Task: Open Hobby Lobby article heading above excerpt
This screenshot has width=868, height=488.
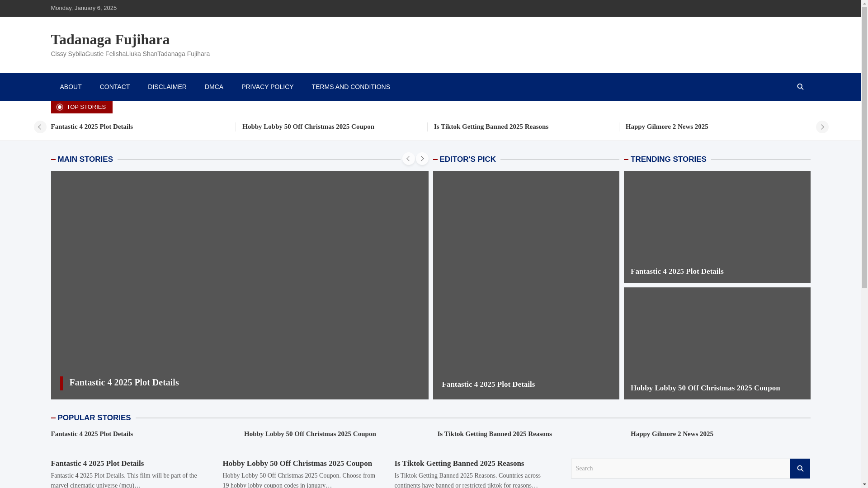Action: click(297, 464)
